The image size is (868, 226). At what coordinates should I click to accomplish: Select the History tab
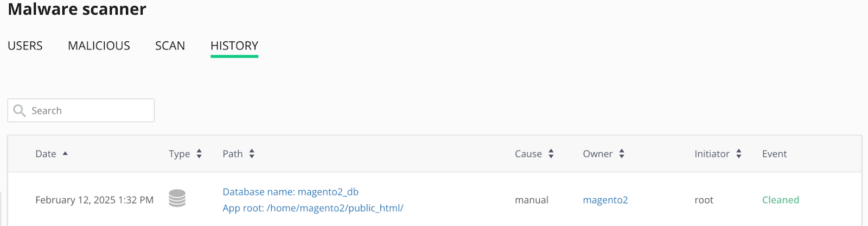(234, 46)
